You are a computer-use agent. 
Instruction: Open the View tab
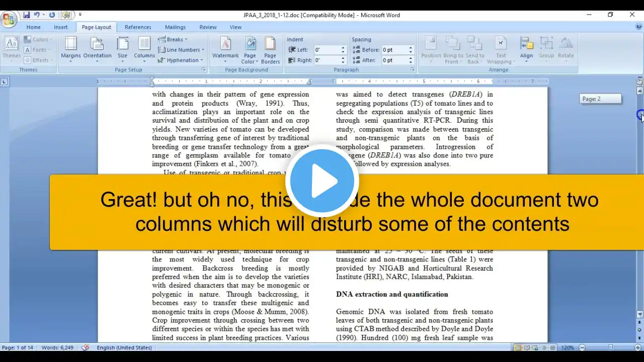pos(235,27)
